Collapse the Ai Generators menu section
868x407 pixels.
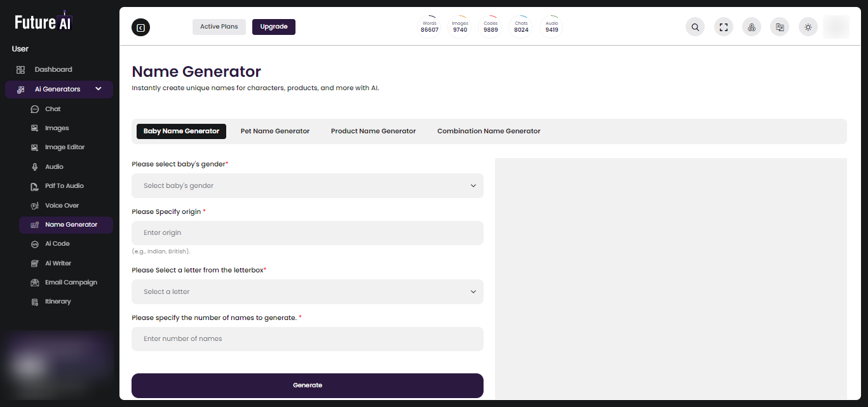(98, 89)
